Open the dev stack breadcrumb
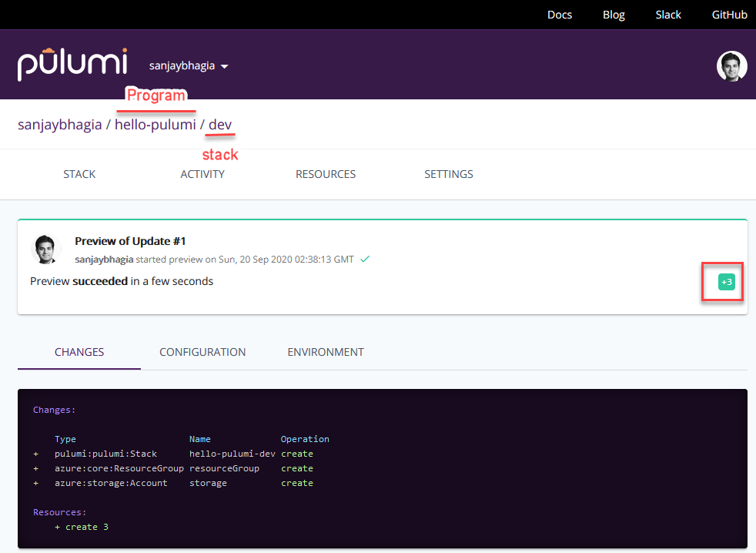The width and height of the screenshot is (756, 553). click(x=220, y=125)
